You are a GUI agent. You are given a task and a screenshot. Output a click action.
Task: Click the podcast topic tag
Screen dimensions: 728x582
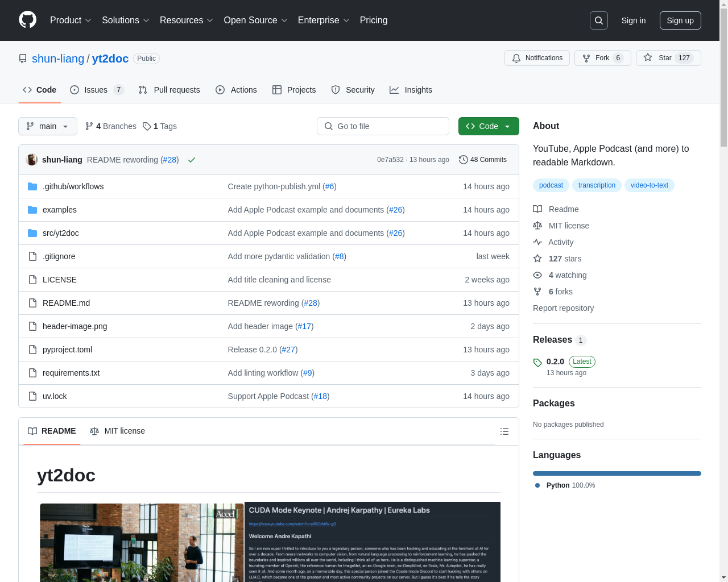coord(551,185)
